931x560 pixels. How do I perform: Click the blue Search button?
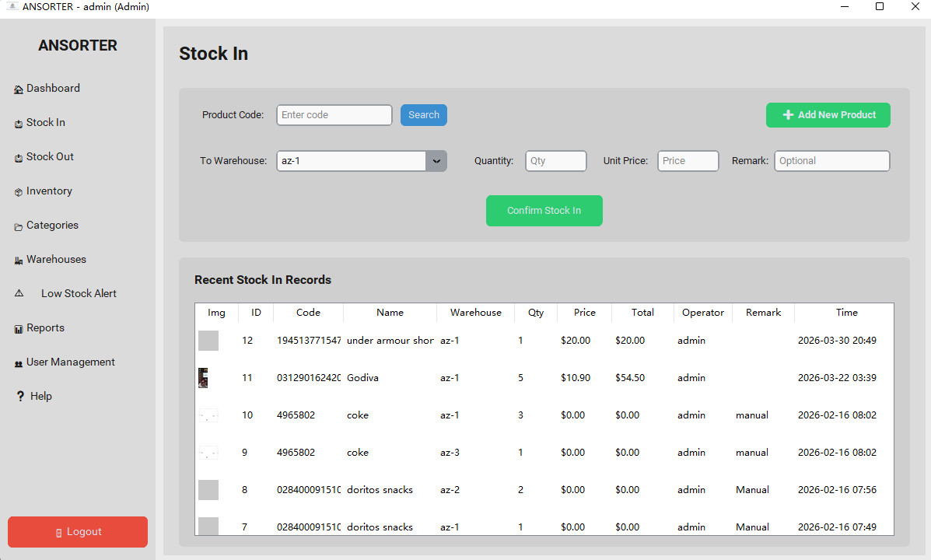pyautogui.click(x=424, y=115)
